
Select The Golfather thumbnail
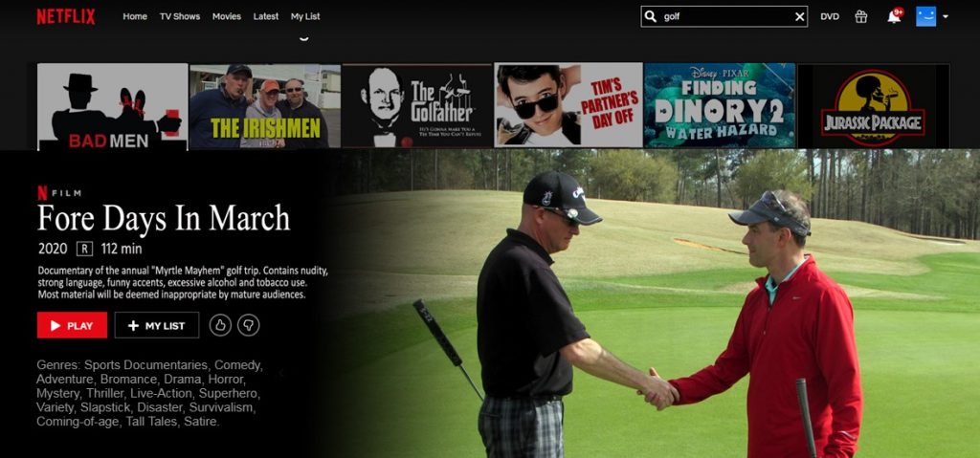click(416, 106)
